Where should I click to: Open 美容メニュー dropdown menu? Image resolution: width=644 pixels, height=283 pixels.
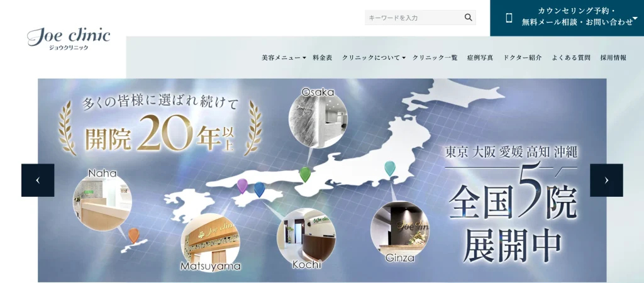point(284,58)
